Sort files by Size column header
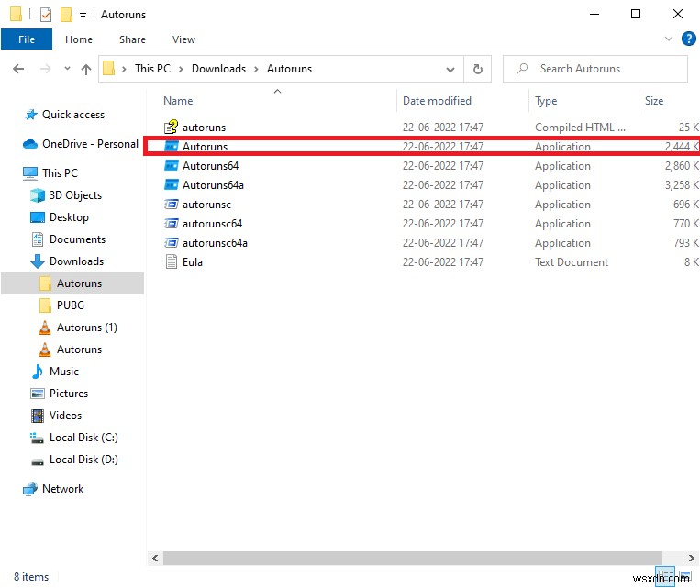Screen dimensions: 700x588 pyautogui.click(x=654, y=101)
